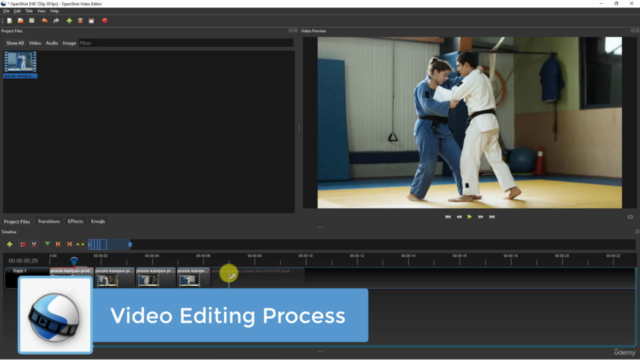
Task: Save current frame with camera icon
Action: (630, 217)
